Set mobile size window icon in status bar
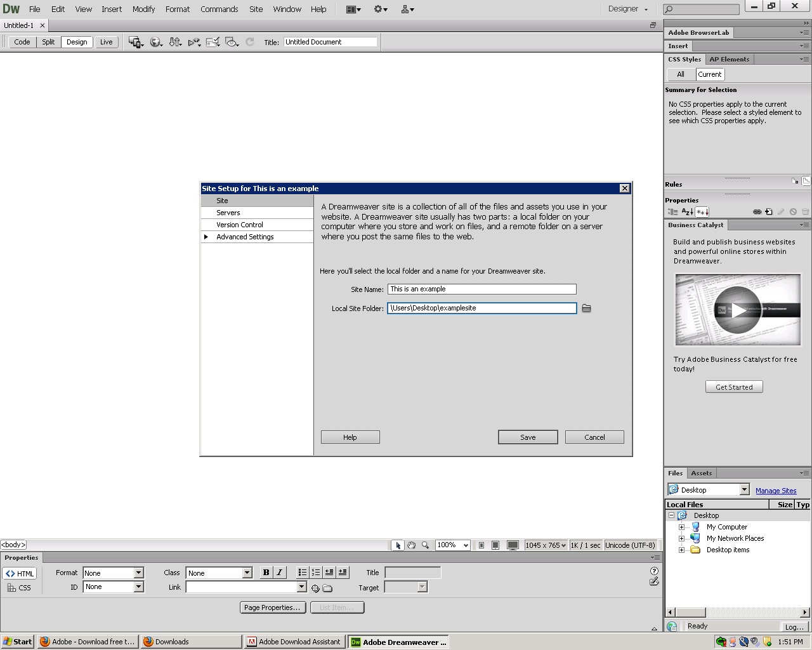The width and height of the screenshot is (812, 650). click(481, 545)
